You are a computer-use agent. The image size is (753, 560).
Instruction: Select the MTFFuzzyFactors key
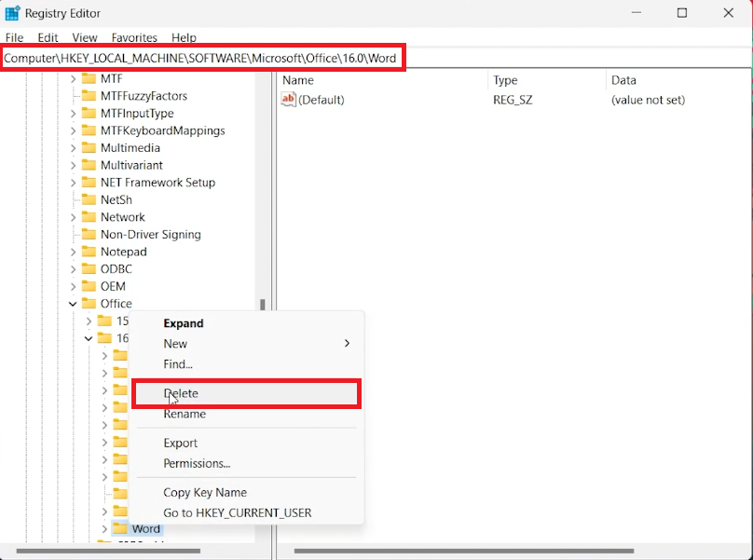click(x=144, y=96)
